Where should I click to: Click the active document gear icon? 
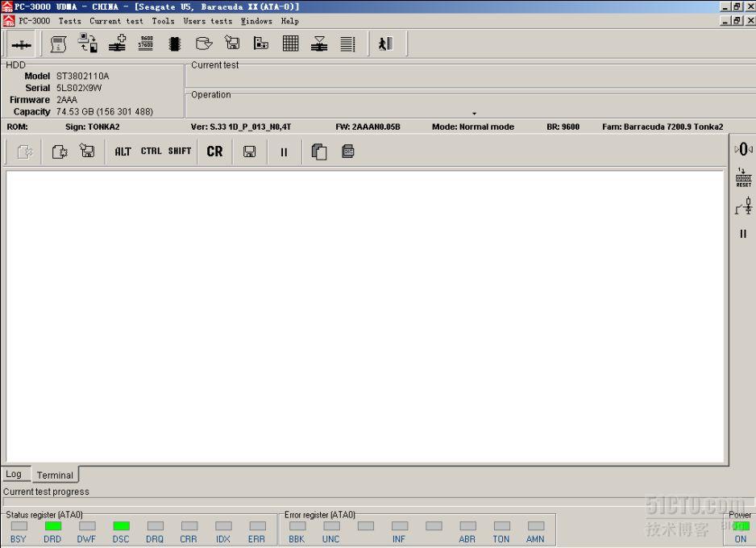60,152
